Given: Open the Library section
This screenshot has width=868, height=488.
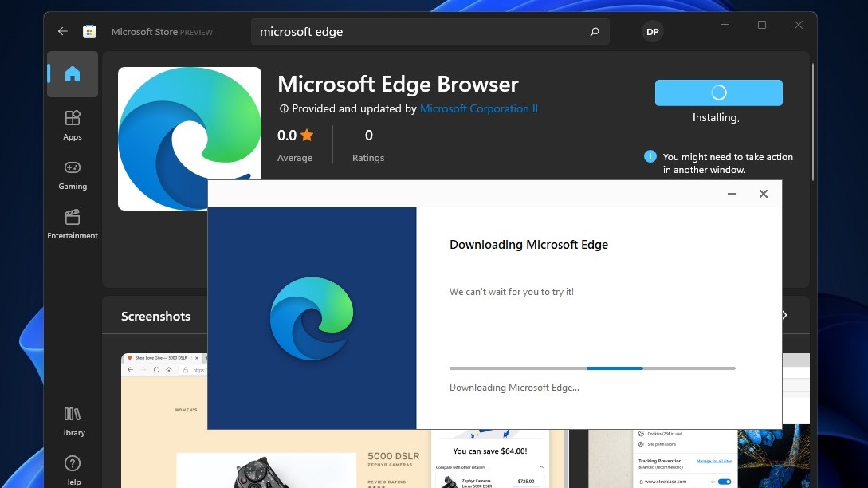Looking at the screenshot, I should click(x=73, y=422).
